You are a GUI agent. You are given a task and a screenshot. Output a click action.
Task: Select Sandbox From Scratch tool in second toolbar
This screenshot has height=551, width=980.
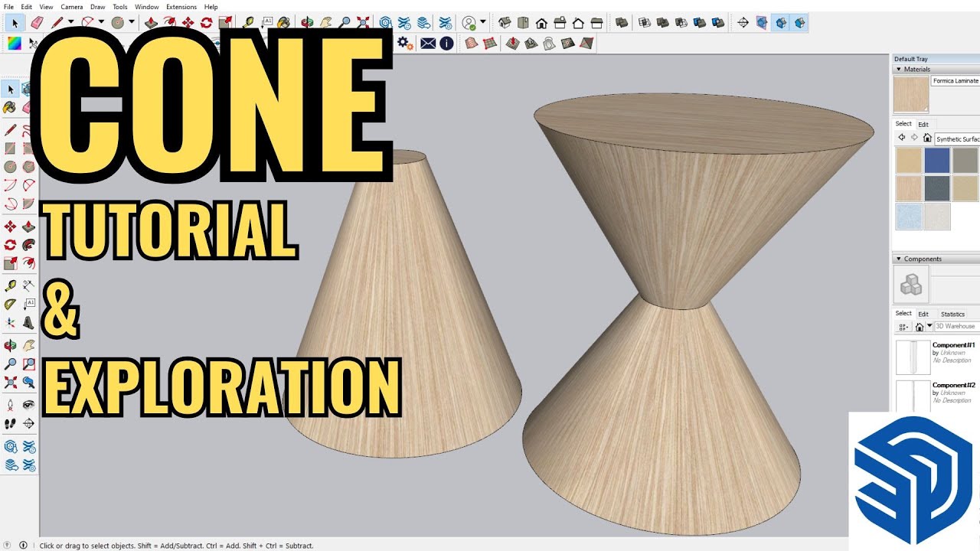[490, 43]
